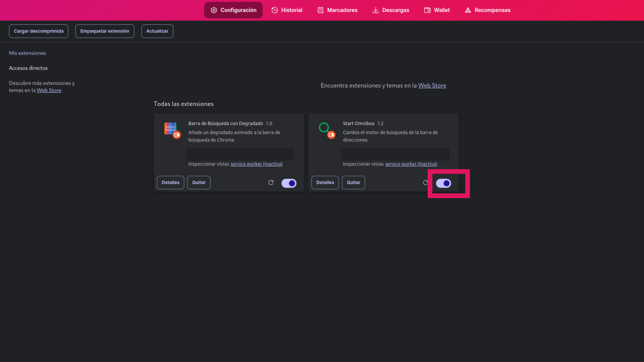This screenshot has width=644, height=362.
Task: Switch to the Marcadores tab
Action: [337, 10]
